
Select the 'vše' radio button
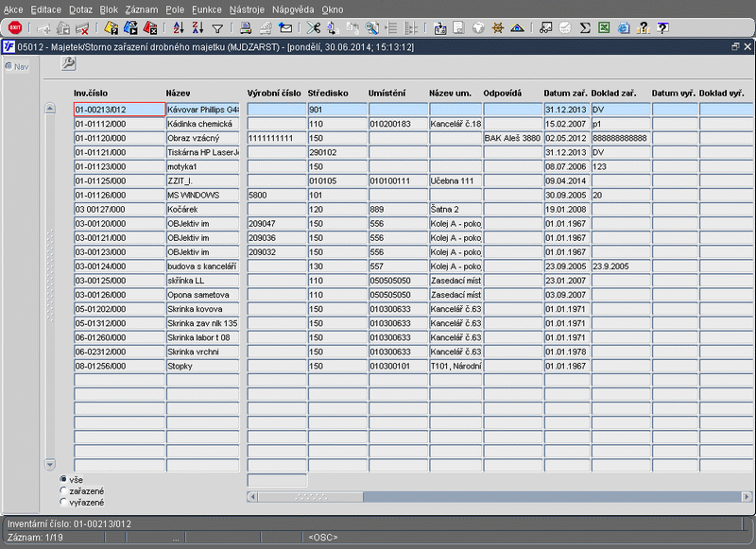click(63, 480)
